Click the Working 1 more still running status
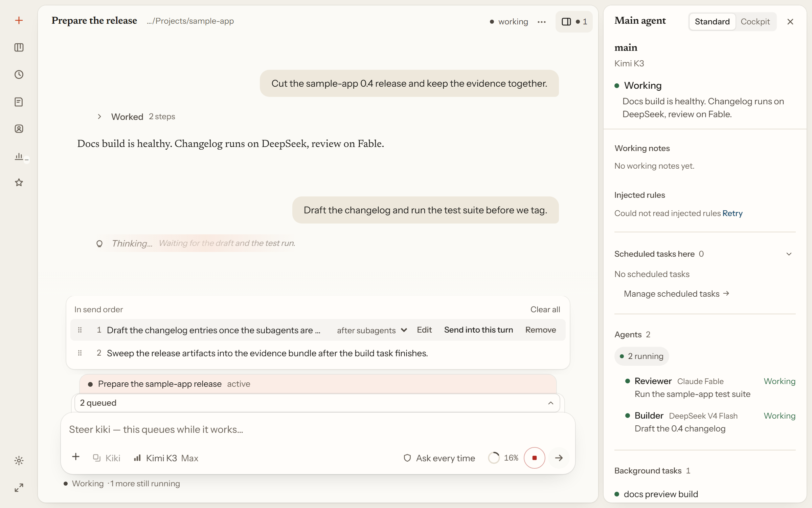 [122, 484]
